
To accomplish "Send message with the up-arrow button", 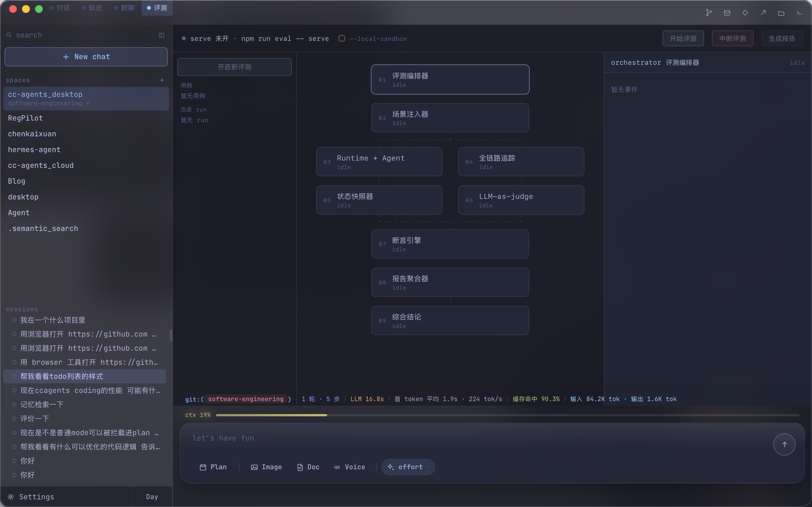I will point(784,444).
